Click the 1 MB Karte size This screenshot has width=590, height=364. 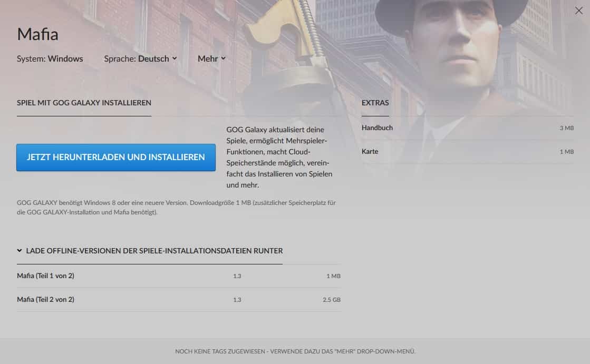pyautogui.click(x=567, y=152)
